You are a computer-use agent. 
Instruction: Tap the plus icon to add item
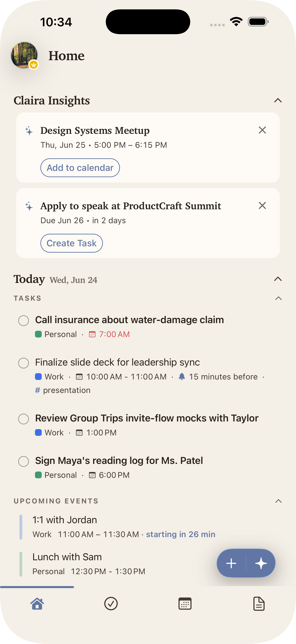[231, 563]
